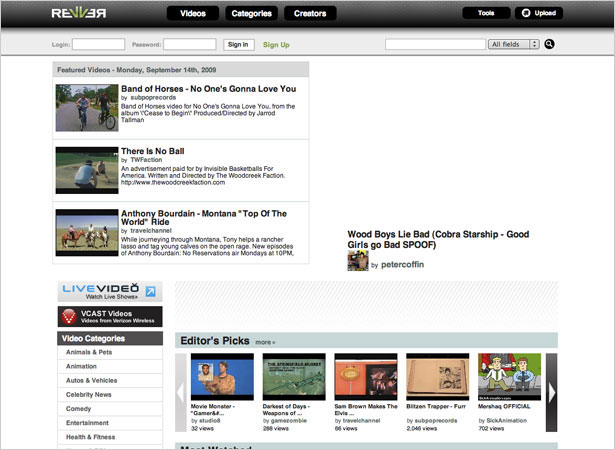The width and height of the screenshot is (615, 450).
Task: Click the Sign in button
Action: point(238,45)
